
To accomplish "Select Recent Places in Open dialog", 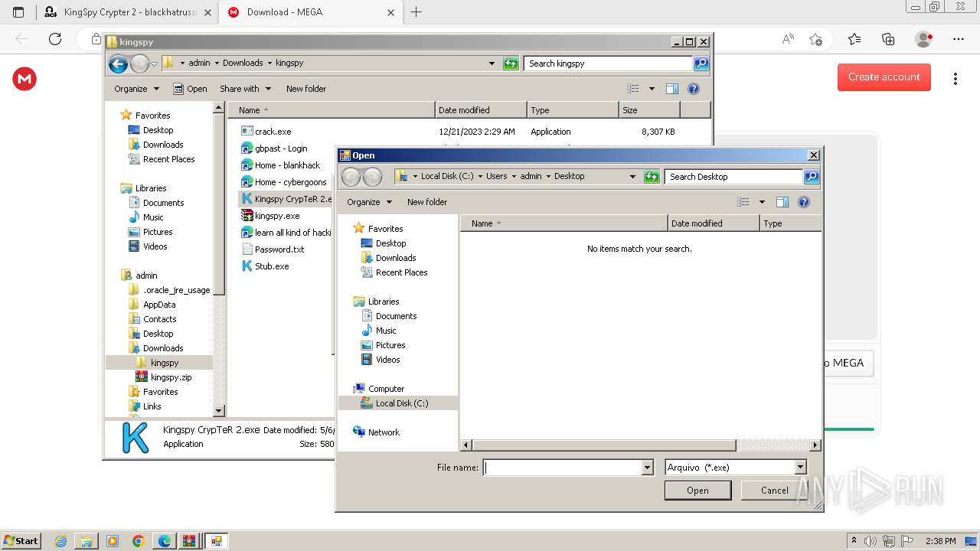I will [394, 272].
